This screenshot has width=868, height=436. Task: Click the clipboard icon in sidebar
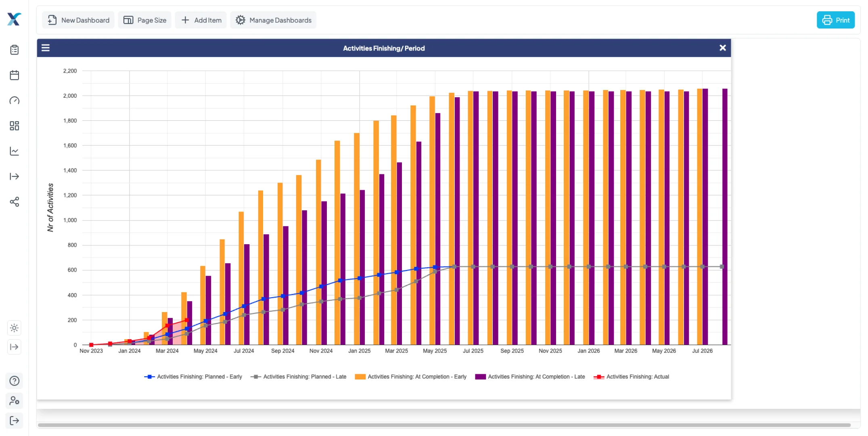coord(15,50)
